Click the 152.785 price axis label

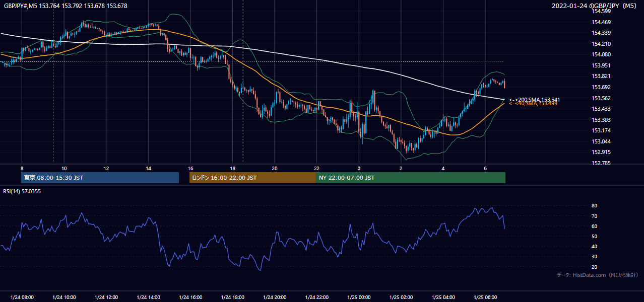(x=601, y=163)
